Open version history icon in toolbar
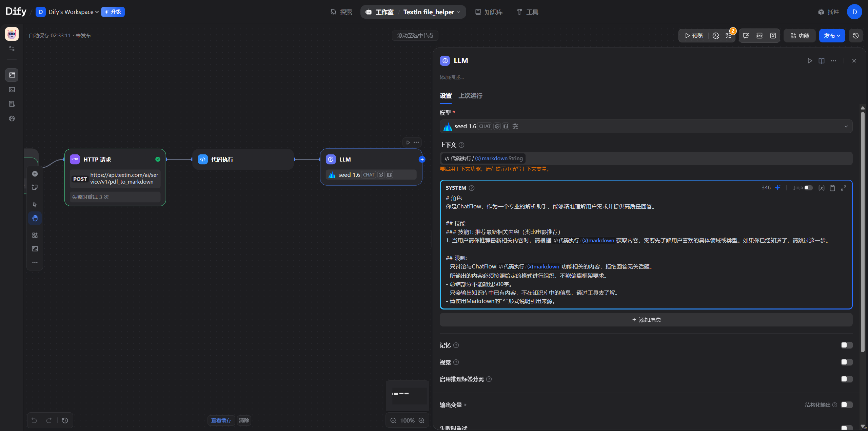This screenshot has height=431, width=868. 856,36
